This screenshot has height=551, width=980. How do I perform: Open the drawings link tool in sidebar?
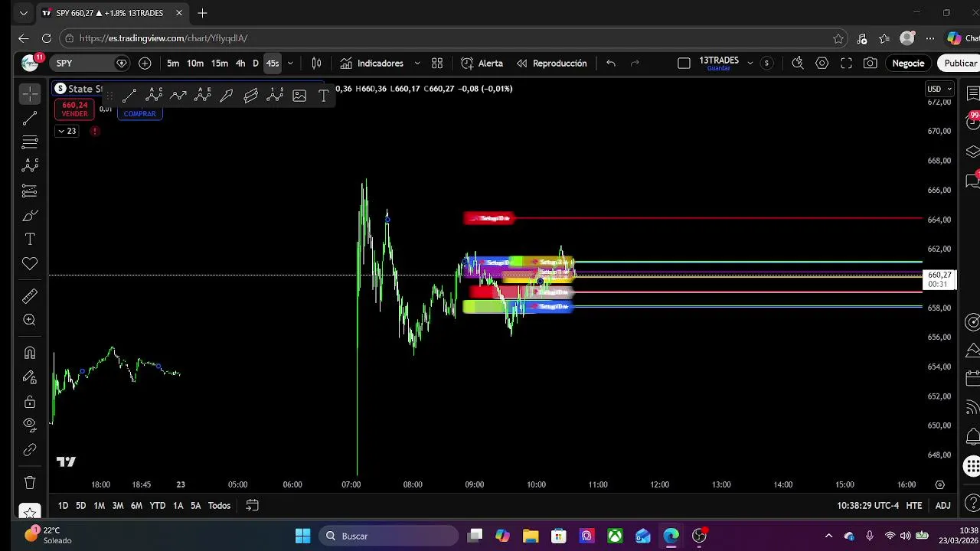pyautogui.click(x=30, y=450)
